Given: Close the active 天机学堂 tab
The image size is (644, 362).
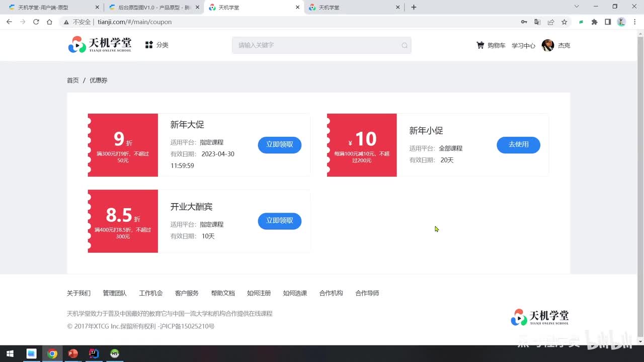Looking at the screenshot, I should pos(297,8).
